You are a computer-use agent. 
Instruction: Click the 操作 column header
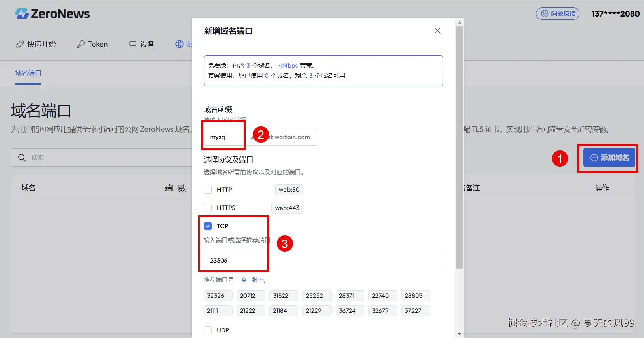tap(602, 188)
